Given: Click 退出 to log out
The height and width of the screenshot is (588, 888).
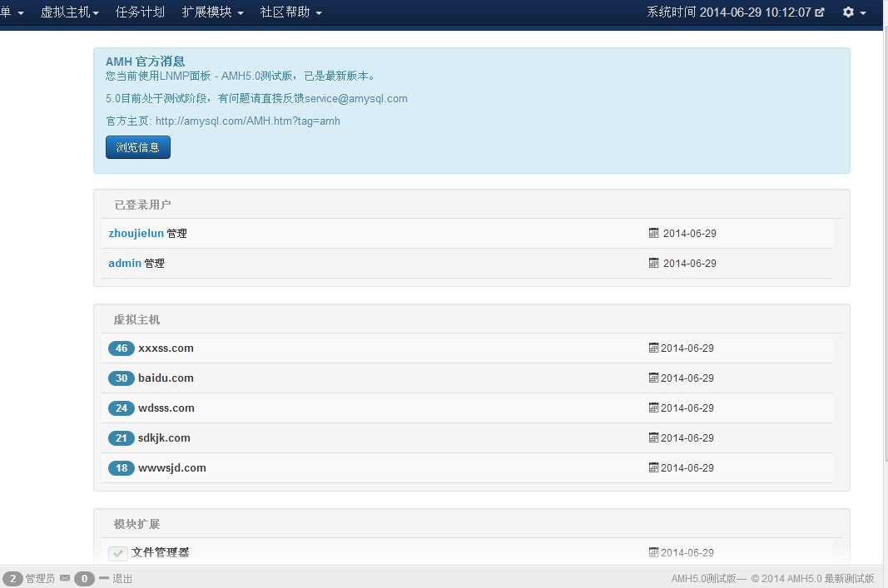Looking at the screenshot, I should click(122, 579).
